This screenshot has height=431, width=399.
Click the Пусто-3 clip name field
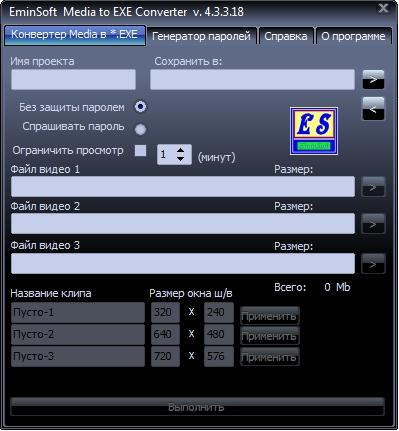78,357
